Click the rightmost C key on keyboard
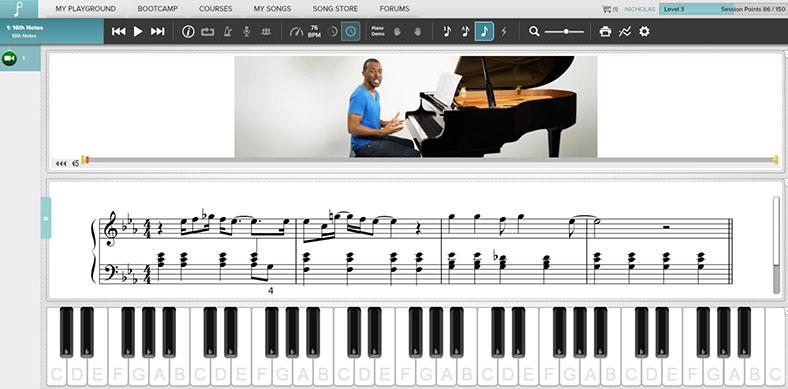 point(775,346)
